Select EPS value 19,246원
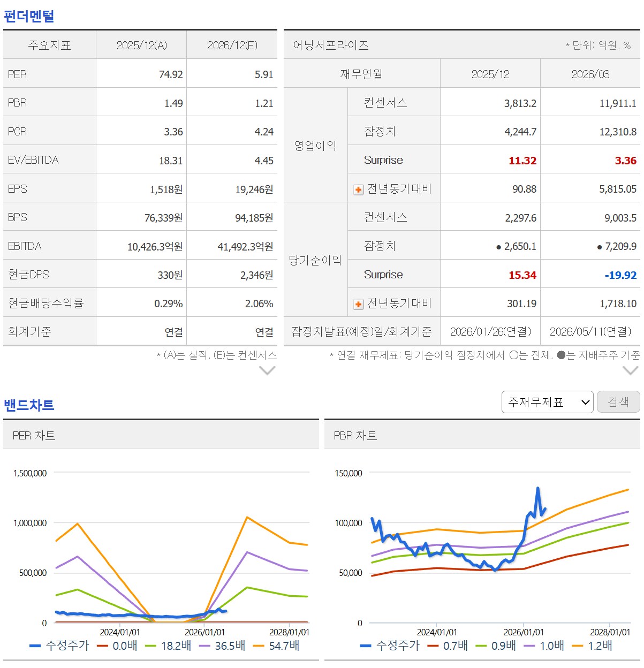Image resolution: width=644 pixels, height=668 pixels. 254,189
